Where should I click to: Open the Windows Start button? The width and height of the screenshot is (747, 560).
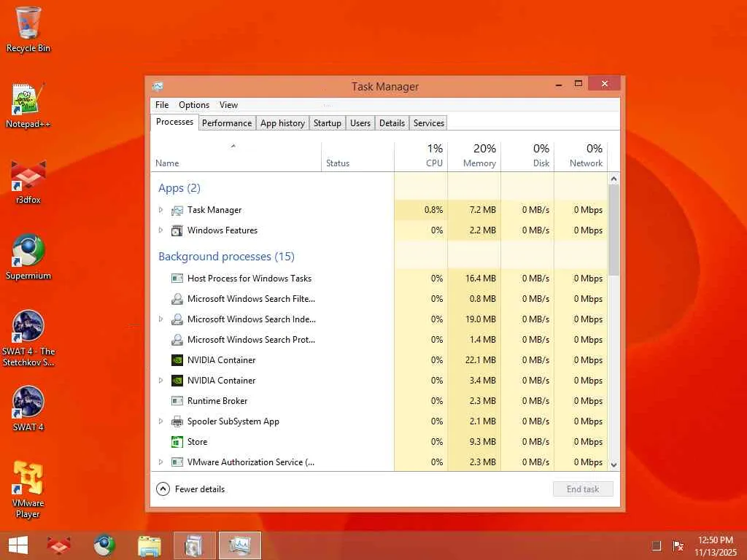coord(18,545)
